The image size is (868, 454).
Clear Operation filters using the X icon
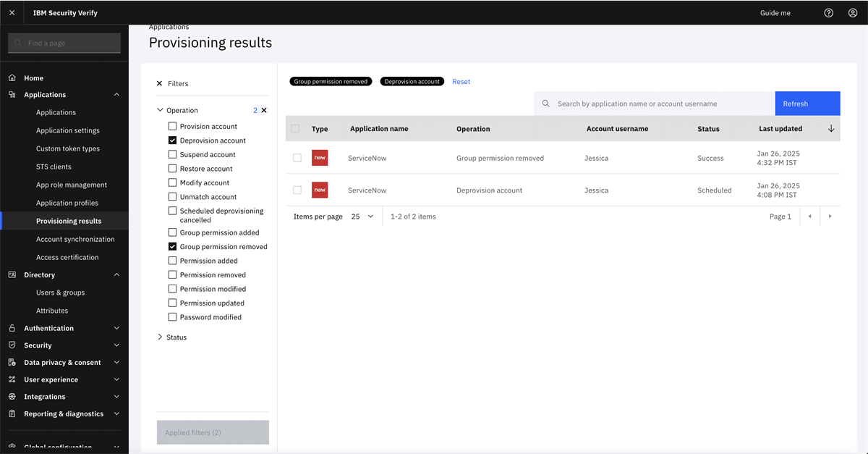point(264,111)
